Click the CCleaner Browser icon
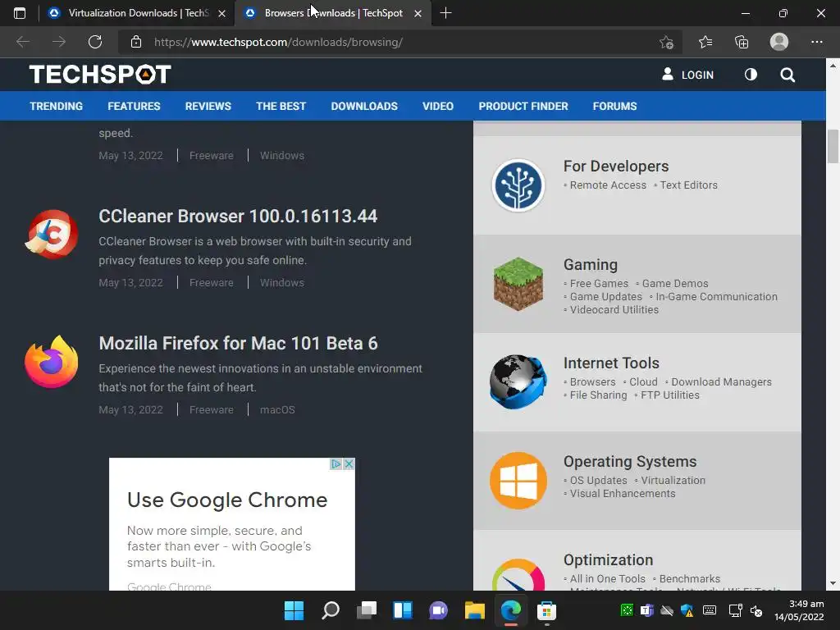Image resolution: width=840 pixels, height=630 pixels. pyautogui.click(x=52, y=234)
